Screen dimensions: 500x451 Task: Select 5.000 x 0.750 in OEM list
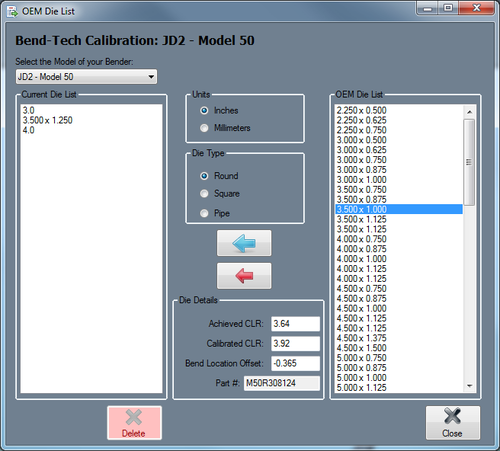(399, 358)
